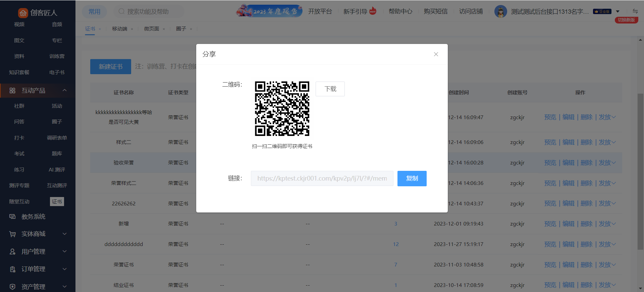Open 发放 dropdown for dddddddddddd row
The image size is (644, 292).
607,244
